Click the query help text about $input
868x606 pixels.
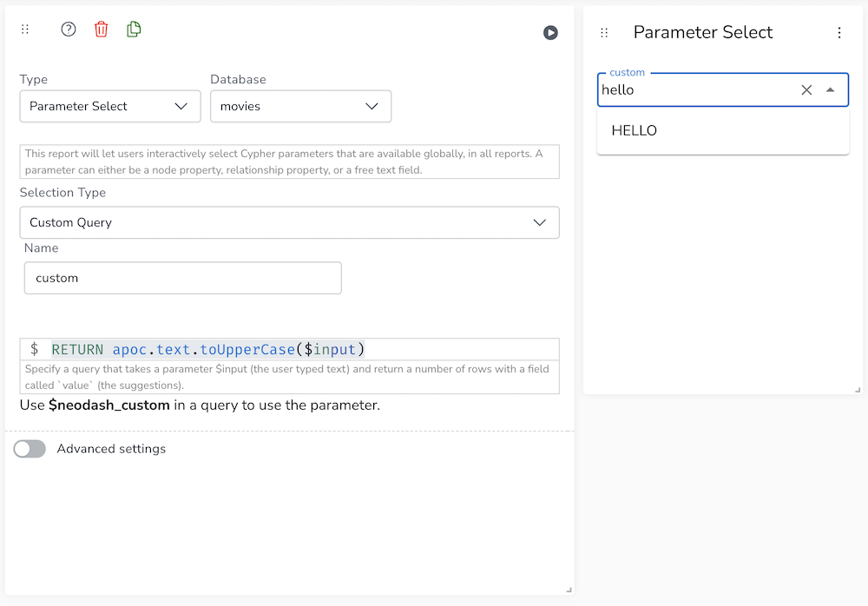pos(290,377)
